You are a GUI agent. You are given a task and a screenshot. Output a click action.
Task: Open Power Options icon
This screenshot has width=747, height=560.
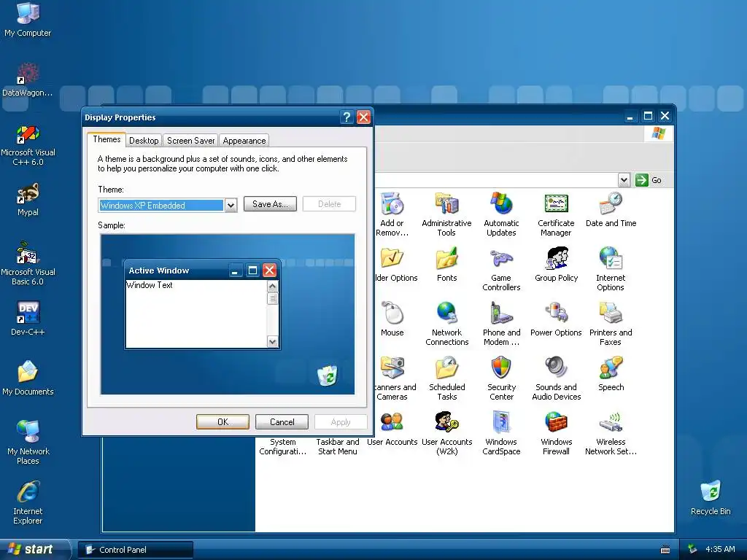tap(556, 314)
